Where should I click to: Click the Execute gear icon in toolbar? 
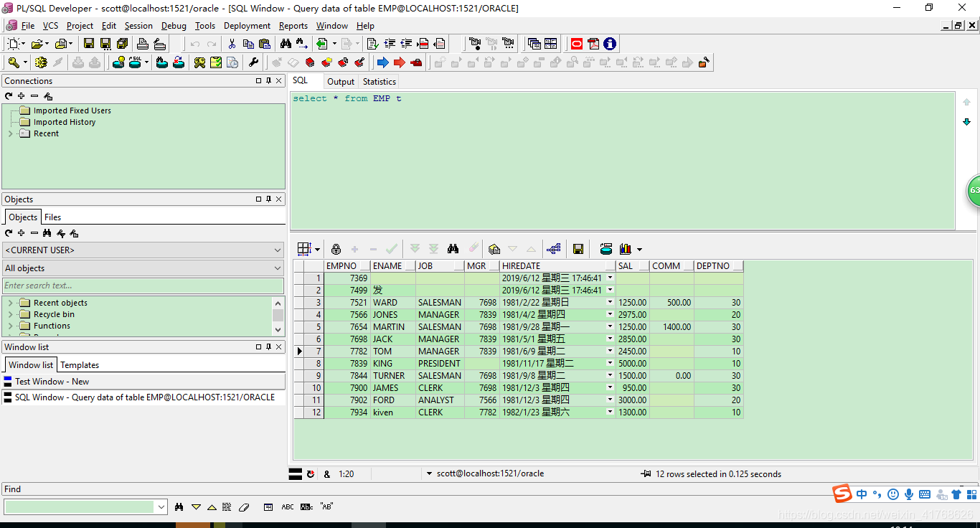41,62
